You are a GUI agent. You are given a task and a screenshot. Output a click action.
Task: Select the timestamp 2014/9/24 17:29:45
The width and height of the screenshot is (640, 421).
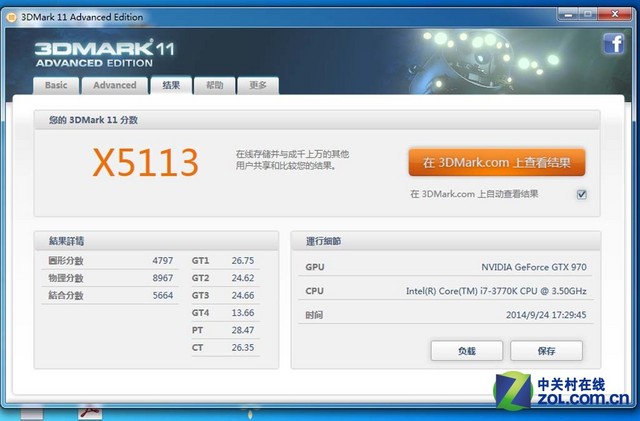coord(546,315)
